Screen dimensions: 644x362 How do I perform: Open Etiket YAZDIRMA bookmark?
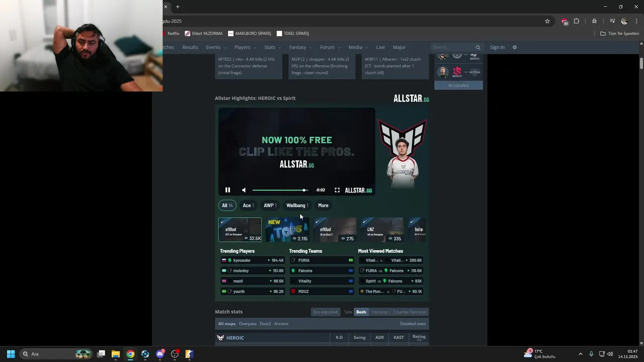pyautogui.click(x=204, y=34)
